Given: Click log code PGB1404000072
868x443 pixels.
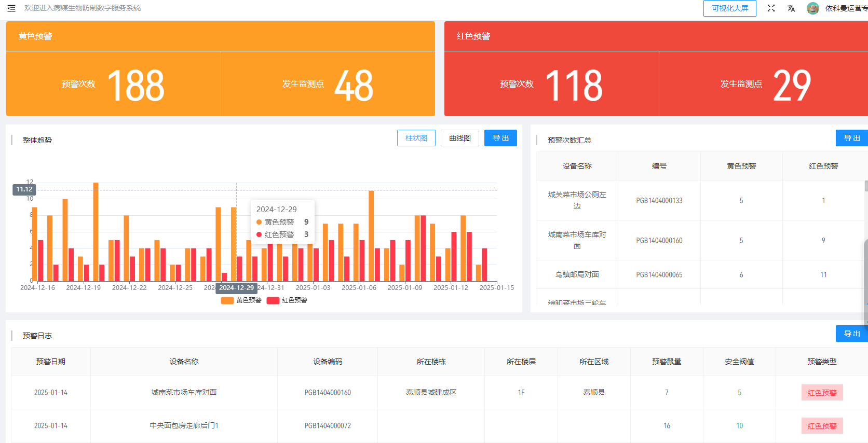Looking at the screenshot, I should (328, 426).
